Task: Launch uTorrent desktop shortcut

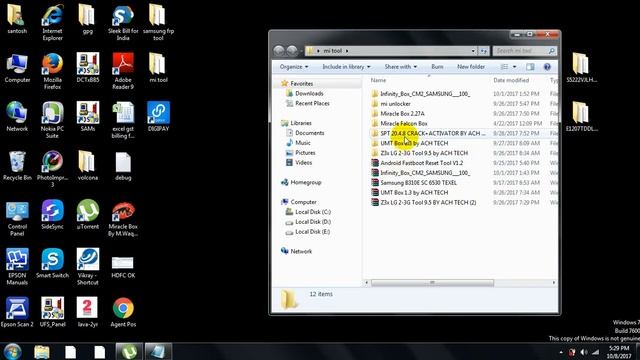Action: [x=88, y=215]
